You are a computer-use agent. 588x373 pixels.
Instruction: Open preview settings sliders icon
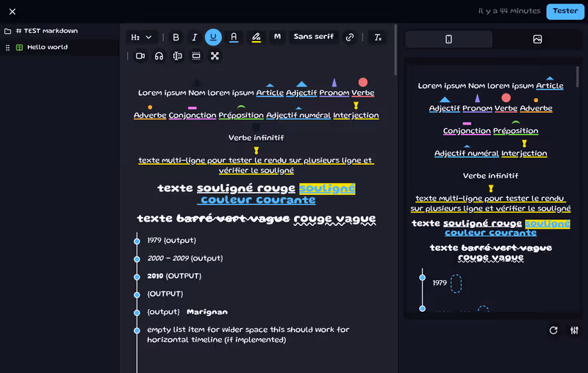[574, 330]
